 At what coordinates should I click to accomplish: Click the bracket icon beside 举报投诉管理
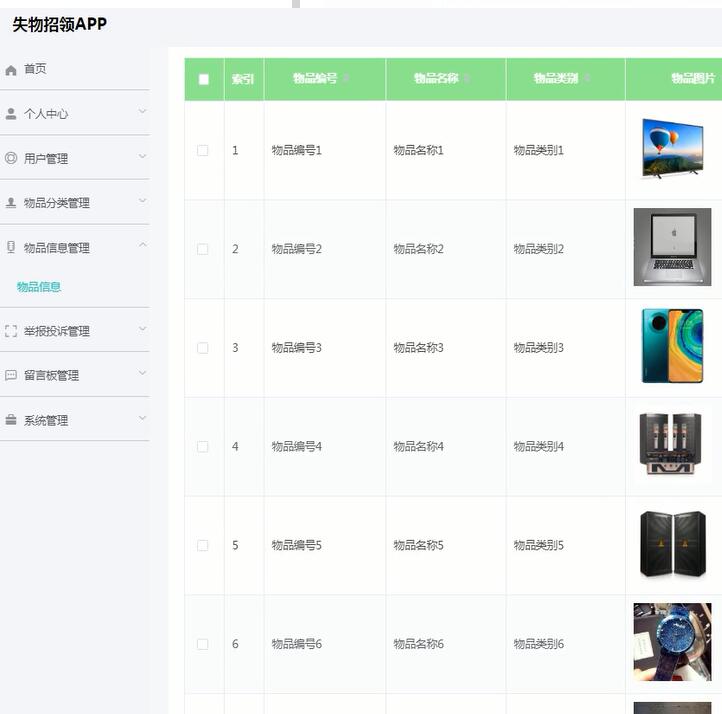pyautogui.click(x=11, y=331)
